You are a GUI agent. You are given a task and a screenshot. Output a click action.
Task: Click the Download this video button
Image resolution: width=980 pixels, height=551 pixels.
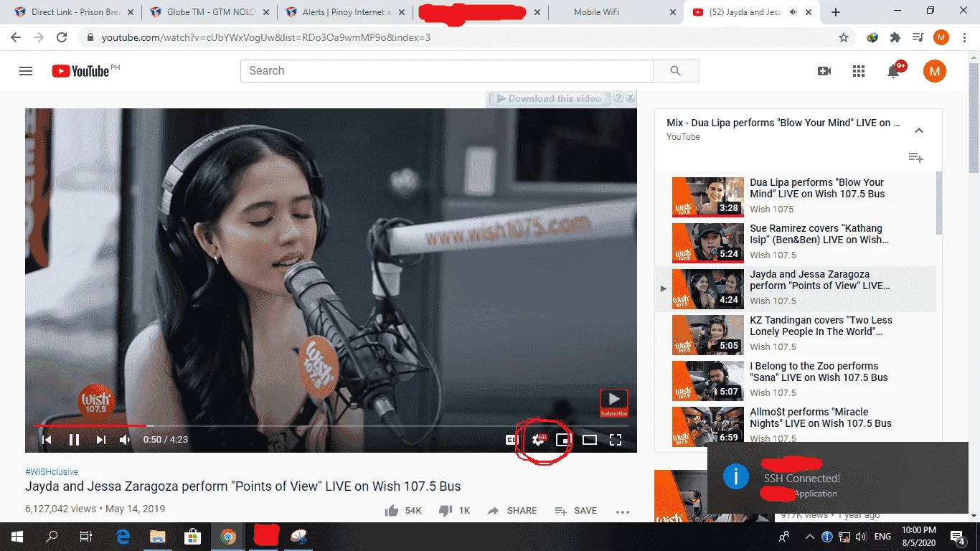point(550,98)
